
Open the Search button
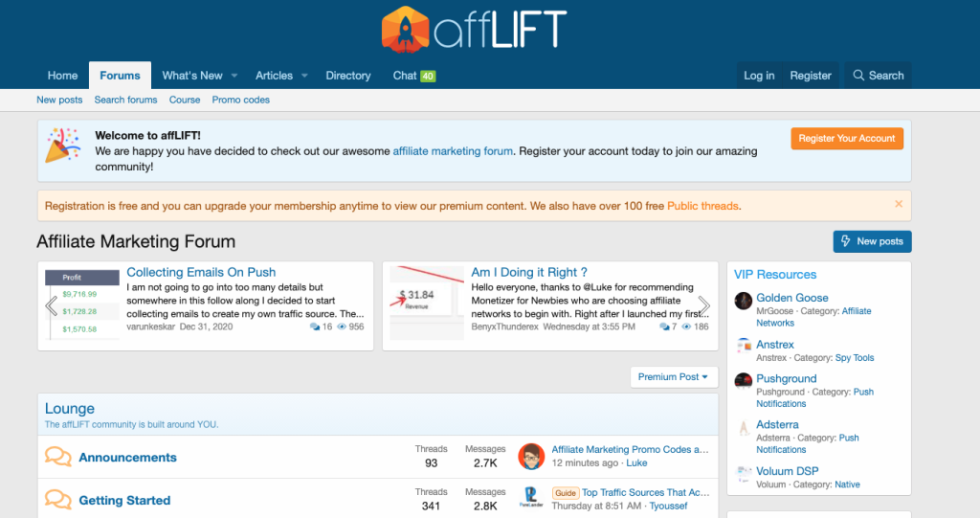[x=879, y=75]
